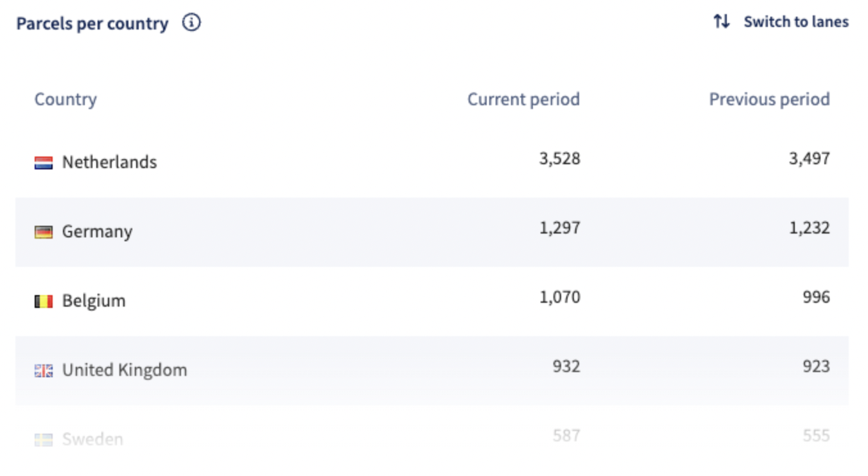The height and width of the screenshot is (476, 868).
Task: Click the faded Sweden flag icon
Action: [x=44, y=439]
